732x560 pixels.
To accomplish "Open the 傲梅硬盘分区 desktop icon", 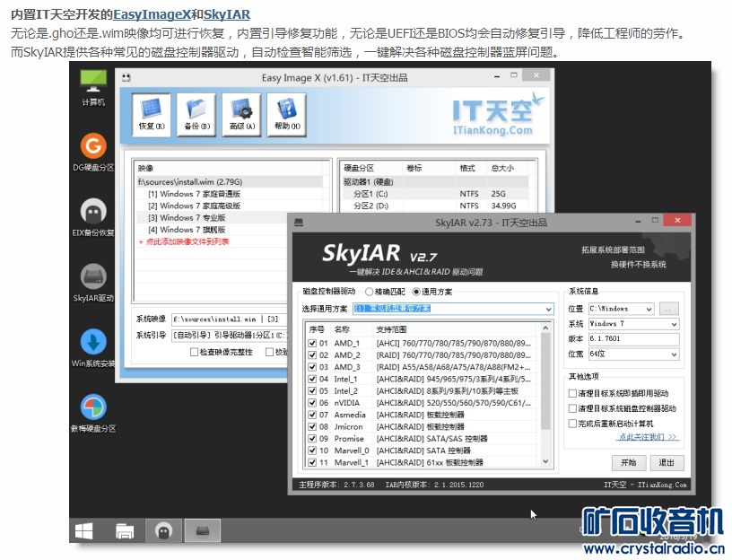I will (x=93, y=414).
